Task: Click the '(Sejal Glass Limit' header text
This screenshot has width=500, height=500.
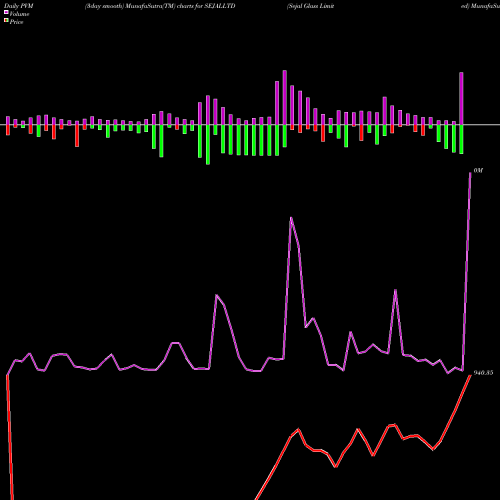Action: tap(310, 6)
